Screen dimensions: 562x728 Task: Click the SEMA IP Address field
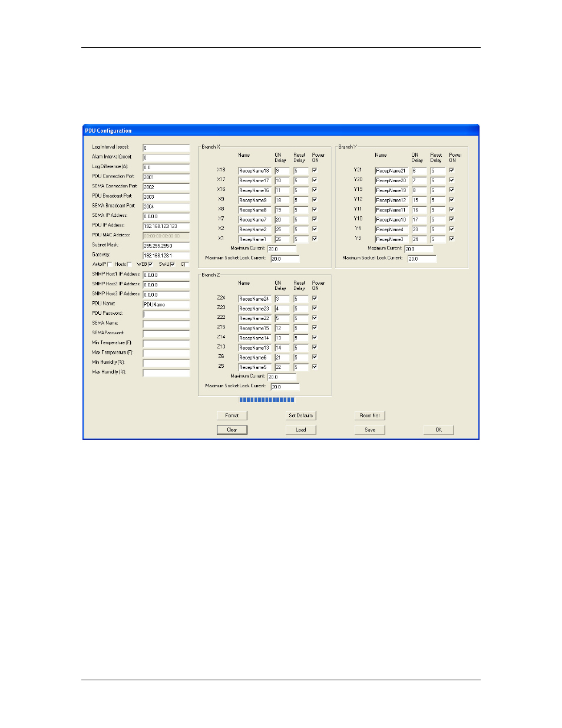point(166,216)
